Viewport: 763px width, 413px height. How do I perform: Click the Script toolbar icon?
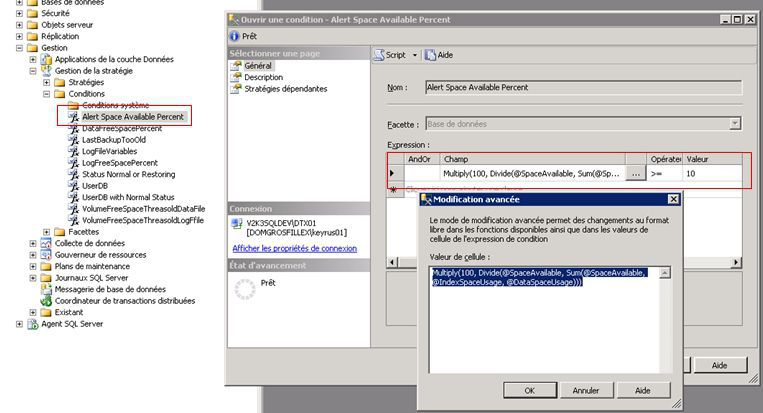pyautogui.click(x=379, y=55)
